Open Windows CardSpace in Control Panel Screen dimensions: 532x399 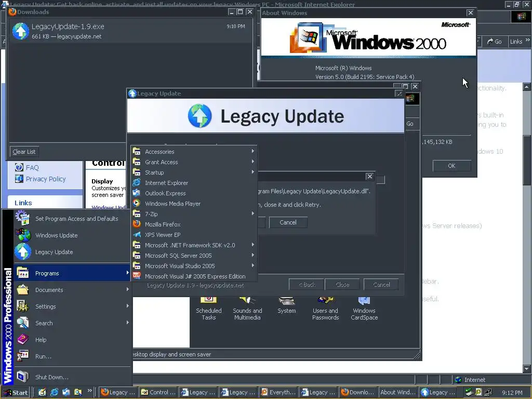[364, 309]
